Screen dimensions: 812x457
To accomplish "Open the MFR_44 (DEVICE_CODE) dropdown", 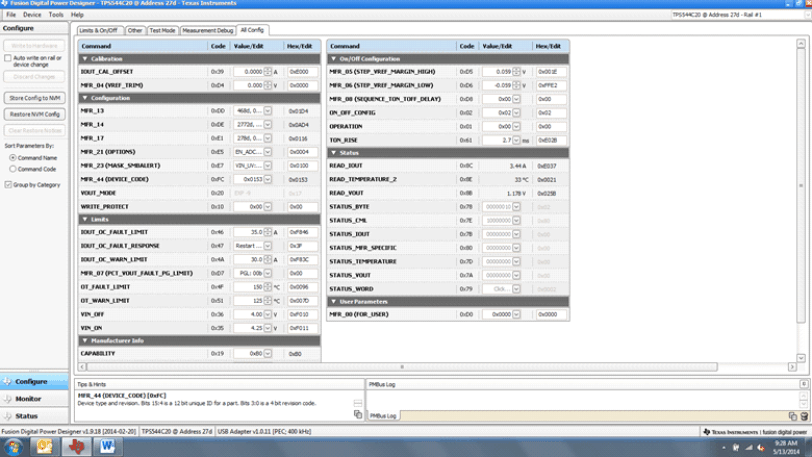I will click(x=268, y=179).
